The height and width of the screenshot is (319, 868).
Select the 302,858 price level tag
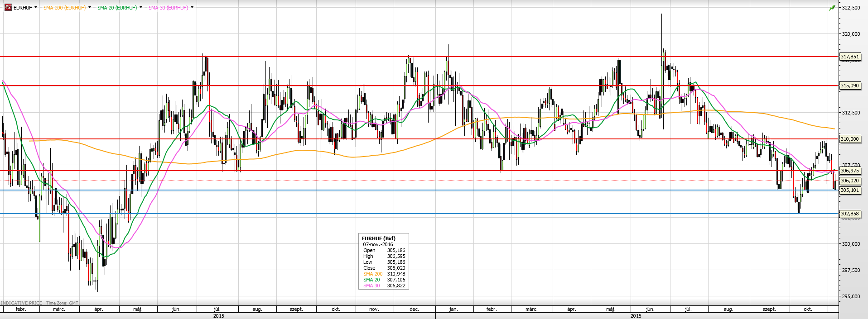850,214
